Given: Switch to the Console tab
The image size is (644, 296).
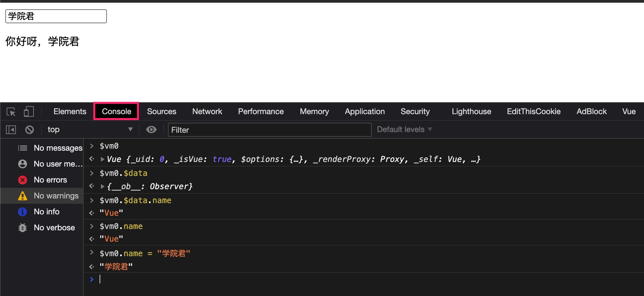Looking at the screenshot, I should coord(117,111).
